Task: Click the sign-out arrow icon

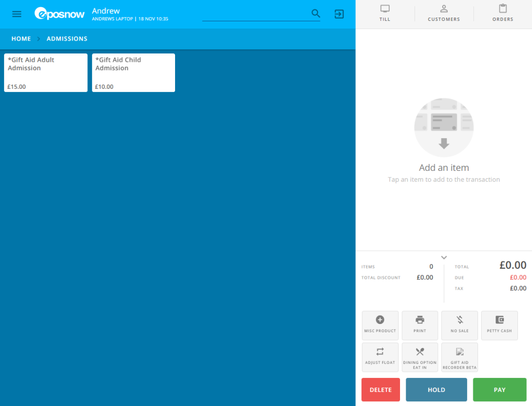Action: tap(339, 14)
